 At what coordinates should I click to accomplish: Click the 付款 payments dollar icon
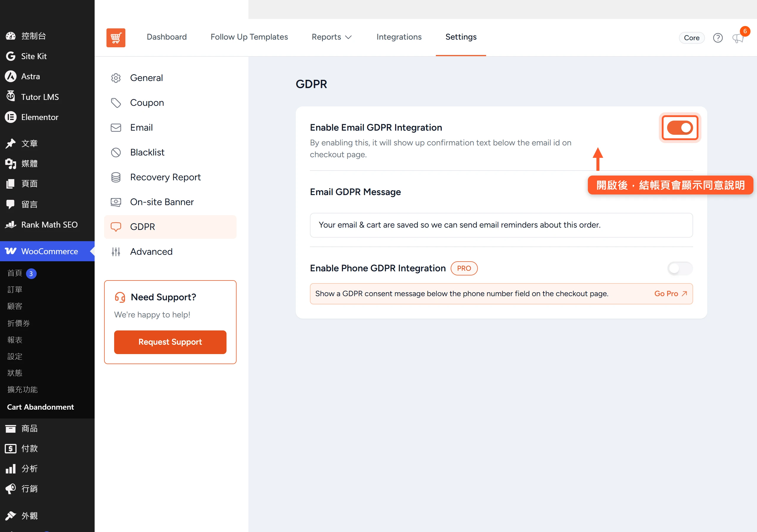[x=11, y=449]
